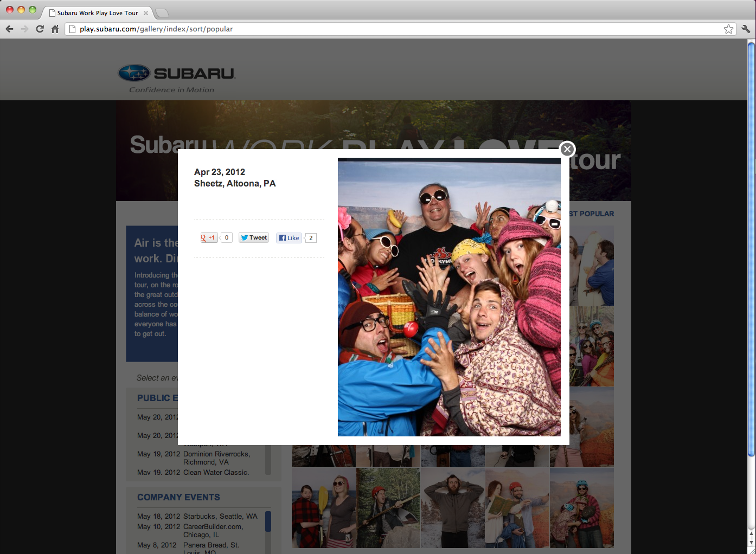Click the Company Events scrollbar thumb

[268, 521]
